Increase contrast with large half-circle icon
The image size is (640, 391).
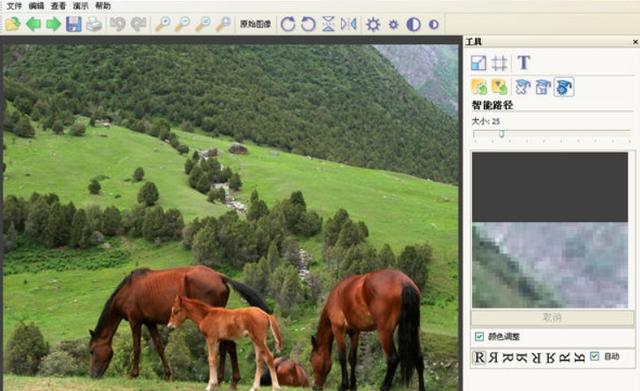pos(413,24)
